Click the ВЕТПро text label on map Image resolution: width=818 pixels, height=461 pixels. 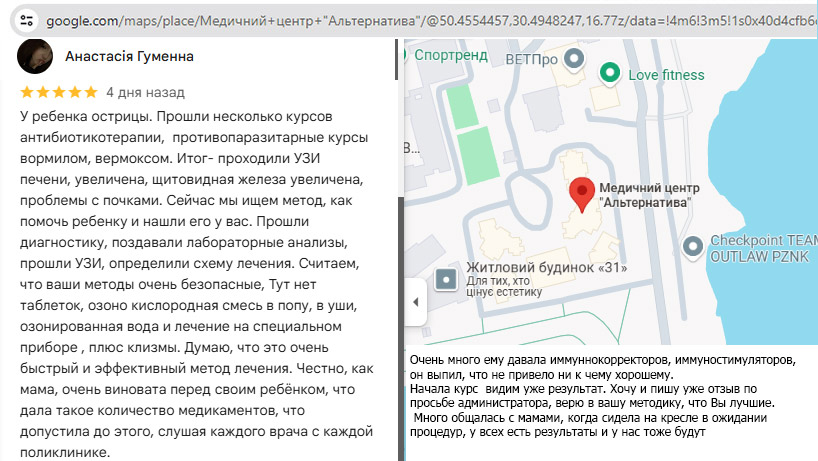coord(530,60)
